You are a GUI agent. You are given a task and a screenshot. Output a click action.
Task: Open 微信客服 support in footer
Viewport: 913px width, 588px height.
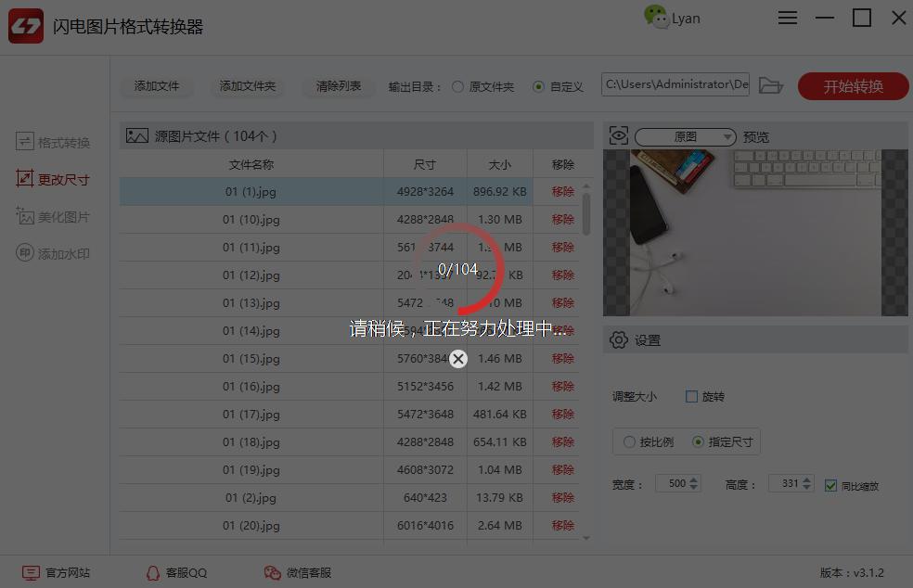[x=297, y=573]
